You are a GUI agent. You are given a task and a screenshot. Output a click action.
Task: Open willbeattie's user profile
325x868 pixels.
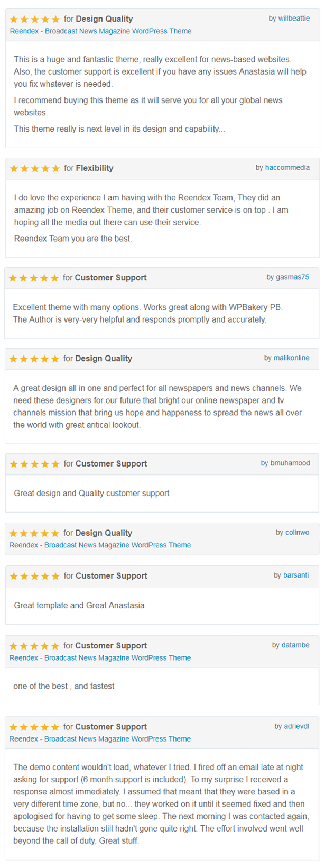[x=294, y=19]
